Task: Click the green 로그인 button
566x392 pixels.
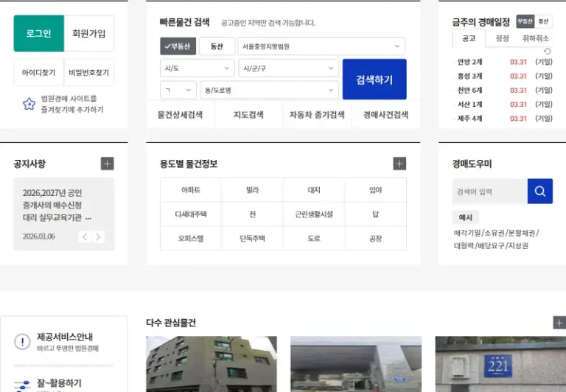Action: tap(38, 33)
